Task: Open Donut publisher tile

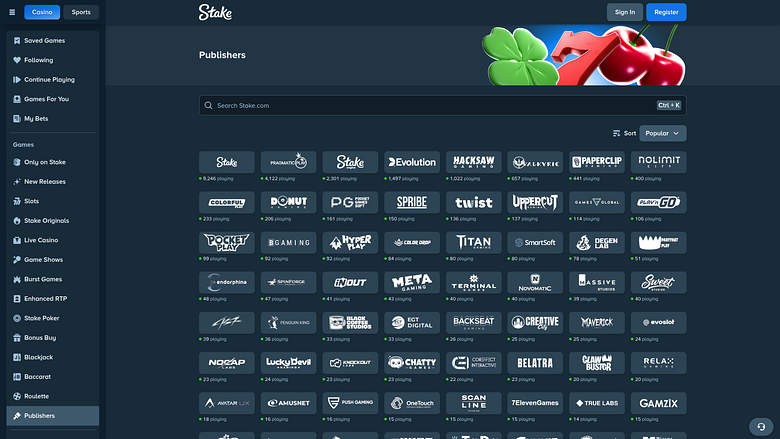Action: (x=289, y=202)
